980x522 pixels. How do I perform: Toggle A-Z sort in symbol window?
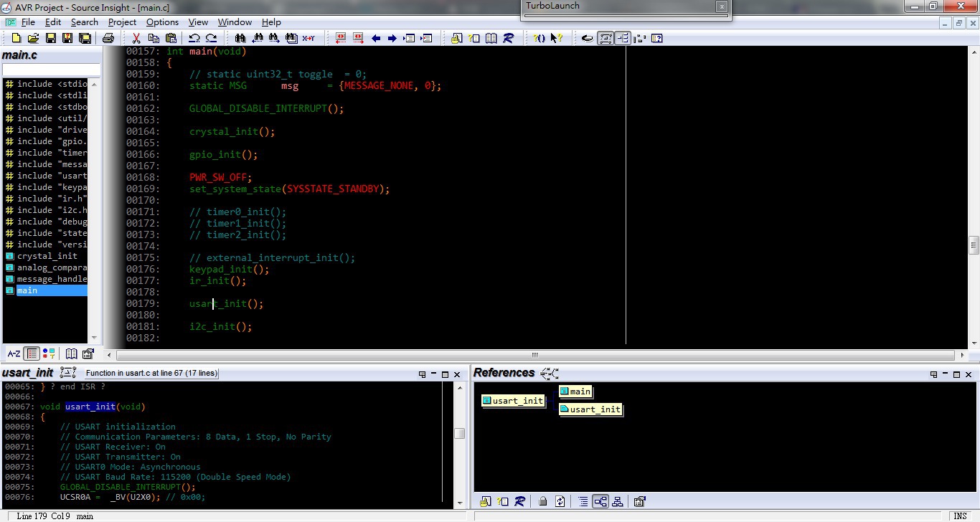[14, 353]
